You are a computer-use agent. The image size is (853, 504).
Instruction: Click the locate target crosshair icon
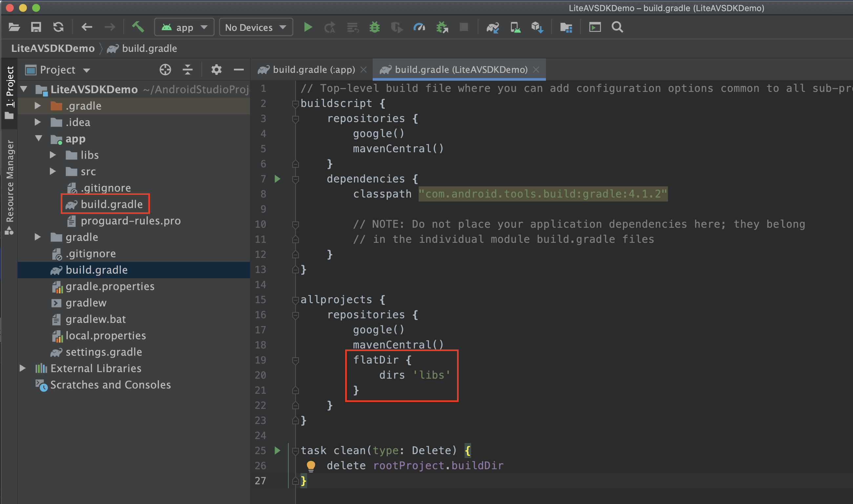click(165, 70)
